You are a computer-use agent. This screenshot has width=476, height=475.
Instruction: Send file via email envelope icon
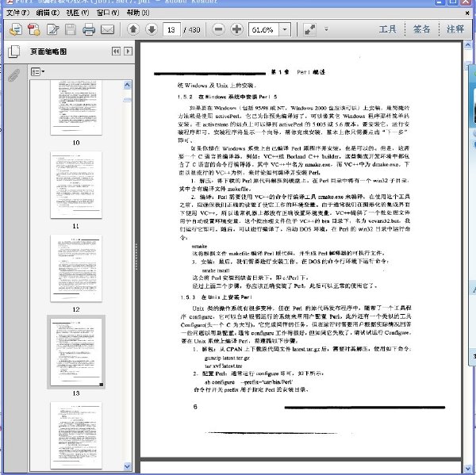(x=107, y=30)
